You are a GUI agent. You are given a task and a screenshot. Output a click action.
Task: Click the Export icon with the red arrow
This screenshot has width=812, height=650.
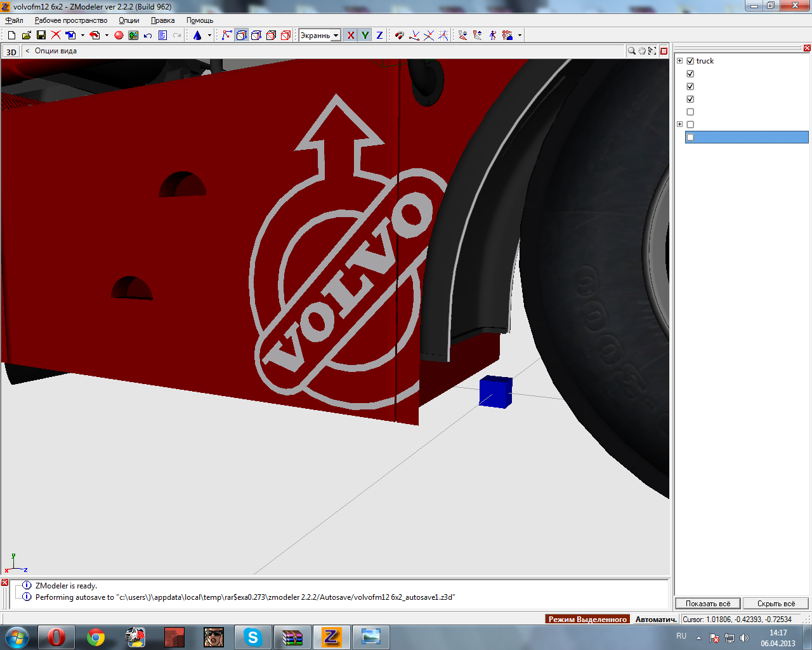pyautogui.click(x=95, y=36)
